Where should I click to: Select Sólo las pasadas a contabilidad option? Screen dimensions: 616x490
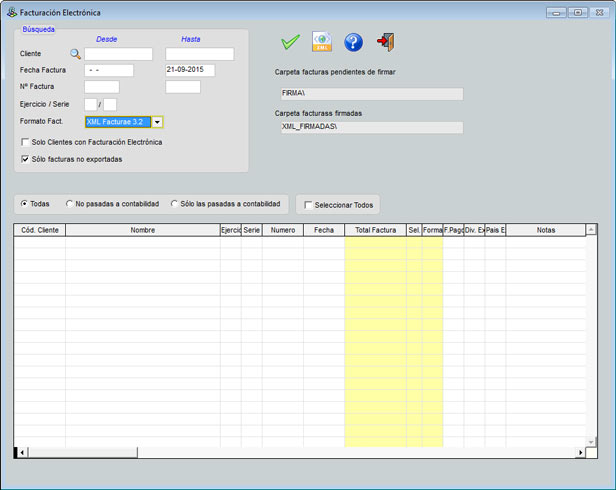pyautogui.click(x=174, y=204)
